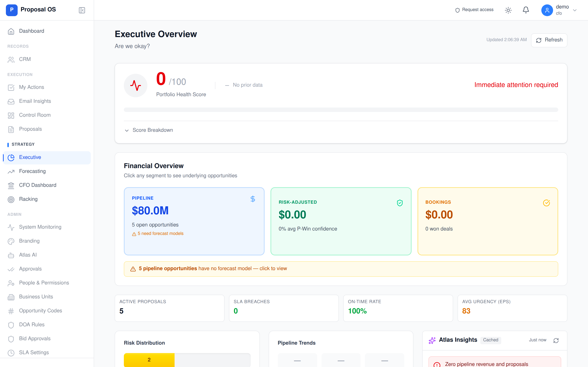This screenshot has height=367, width=588.
Task: Refresh the cached Atlas Insights
Action: [x=556, y=340]
